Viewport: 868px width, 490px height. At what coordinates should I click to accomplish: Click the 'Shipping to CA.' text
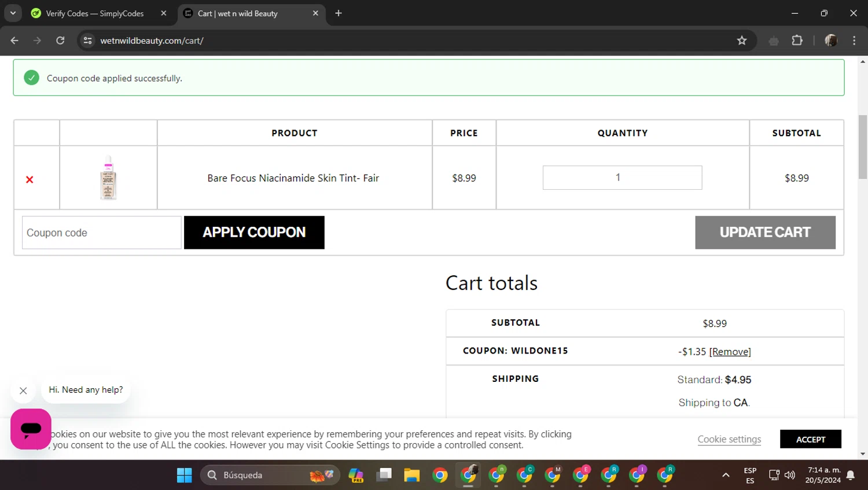(714, 403)
